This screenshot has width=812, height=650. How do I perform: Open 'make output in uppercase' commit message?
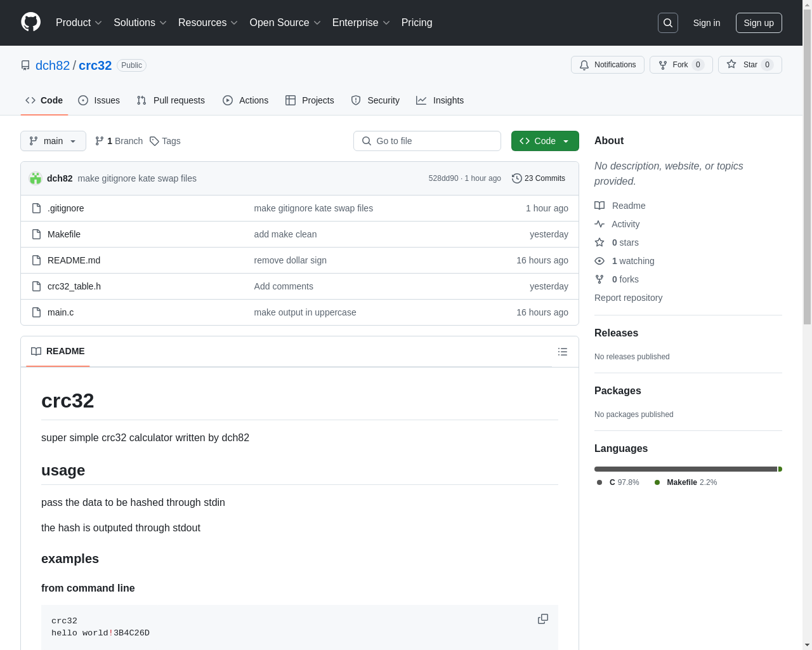305,312
